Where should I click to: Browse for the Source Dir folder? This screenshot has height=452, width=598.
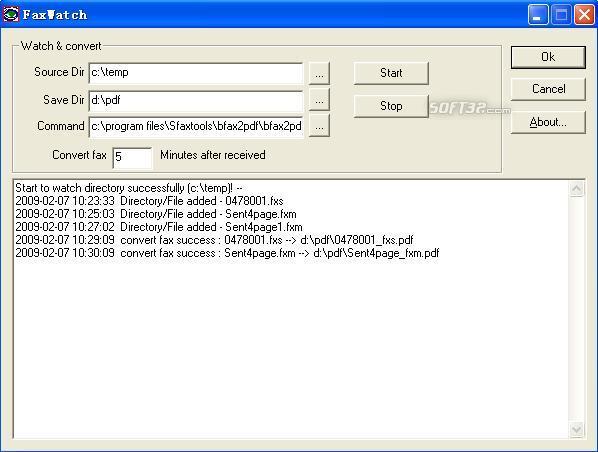point(319,73)
